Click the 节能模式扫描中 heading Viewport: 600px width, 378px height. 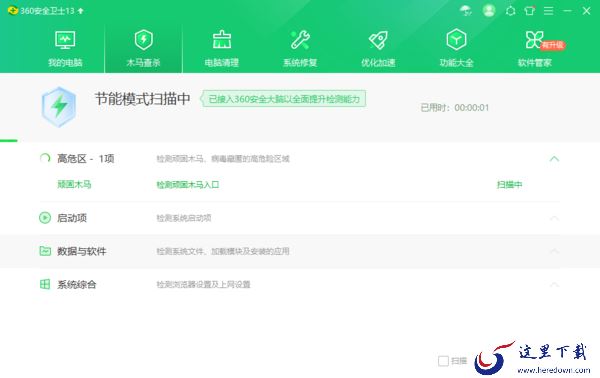click(142, 99)
